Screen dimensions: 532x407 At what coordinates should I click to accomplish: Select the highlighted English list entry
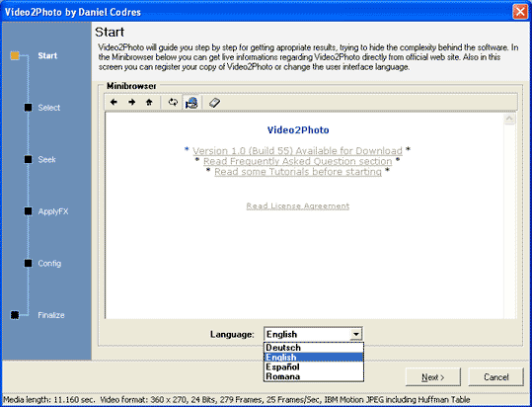314,358
